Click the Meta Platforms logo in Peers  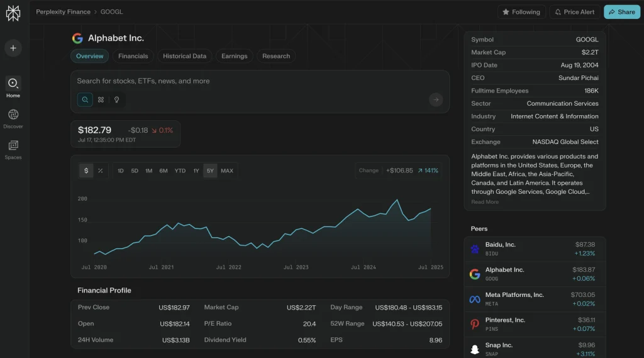point(475,299)
